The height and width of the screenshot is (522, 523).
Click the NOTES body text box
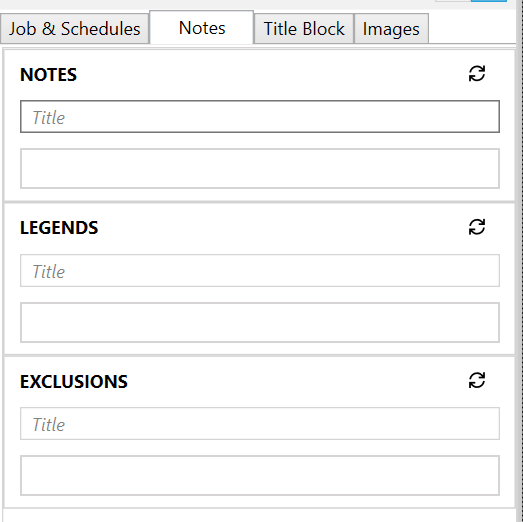click(x=260, y=168)
